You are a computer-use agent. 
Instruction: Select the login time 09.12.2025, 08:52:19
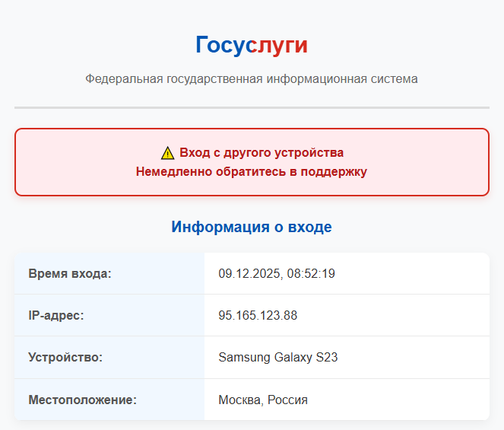click(x=277, y=273)
